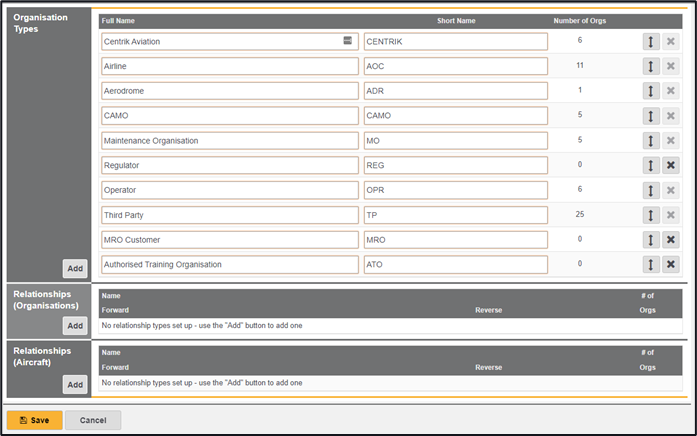Delete the Authorised Training Organisation row
The width and height of the screenshot is (697, 436).
click(671, 265)
